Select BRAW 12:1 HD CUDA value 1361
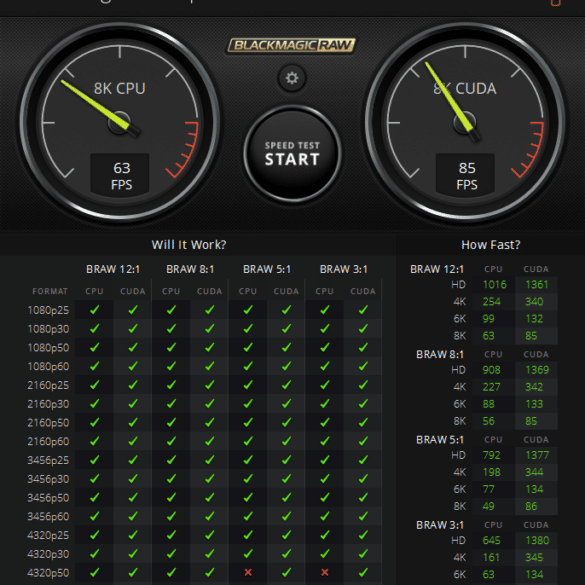 tap(537, 285)
